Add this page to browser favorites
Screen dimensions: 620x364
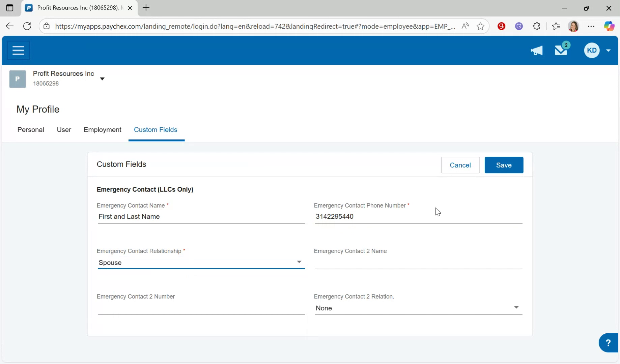coord(480,26)
